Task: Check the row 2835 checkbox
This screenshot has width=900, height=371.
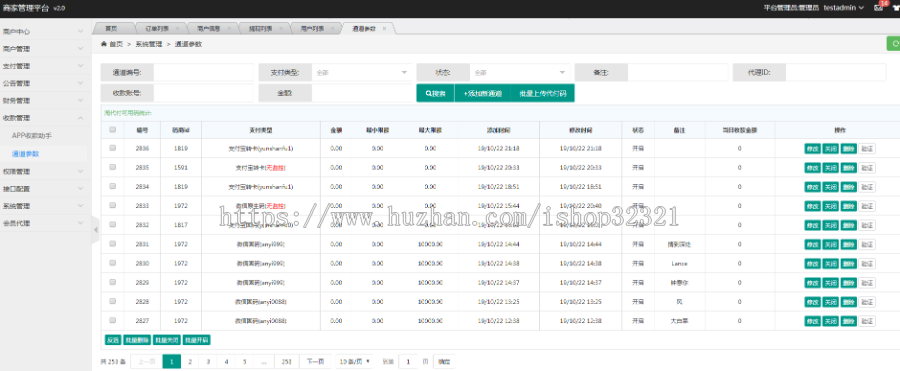Action: tap(112, 167)
